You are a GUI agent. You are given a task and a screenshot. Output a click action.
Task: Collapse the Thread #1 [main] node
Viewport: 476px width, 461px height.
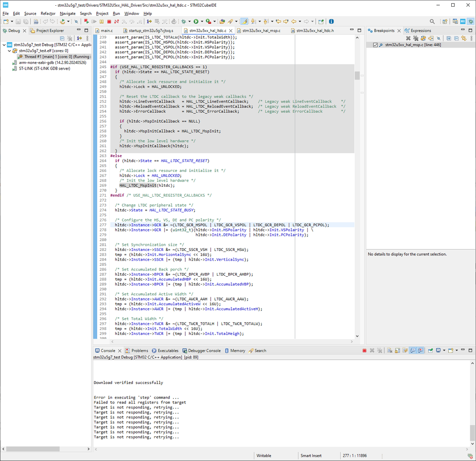(14, 57)
